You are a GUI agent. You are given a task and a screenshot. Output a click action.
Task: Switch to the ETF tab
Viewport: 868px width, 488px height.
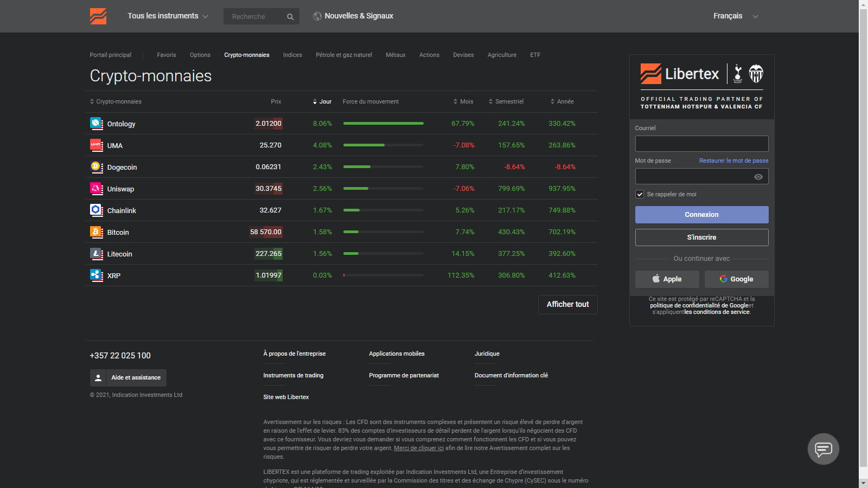pos(535,55)
